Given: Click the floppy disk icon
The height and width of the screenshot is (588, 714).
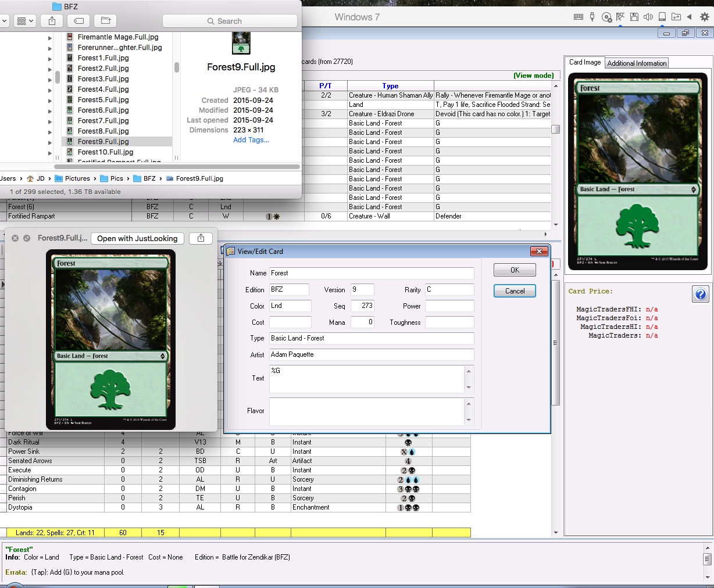Looking at the screenshot, I should coord(634,17).
